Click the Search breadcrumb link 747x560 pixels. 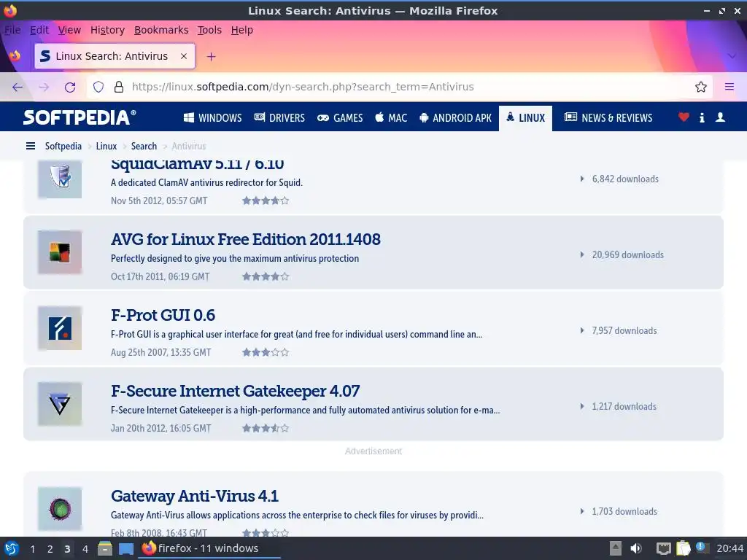pos(144,146)
